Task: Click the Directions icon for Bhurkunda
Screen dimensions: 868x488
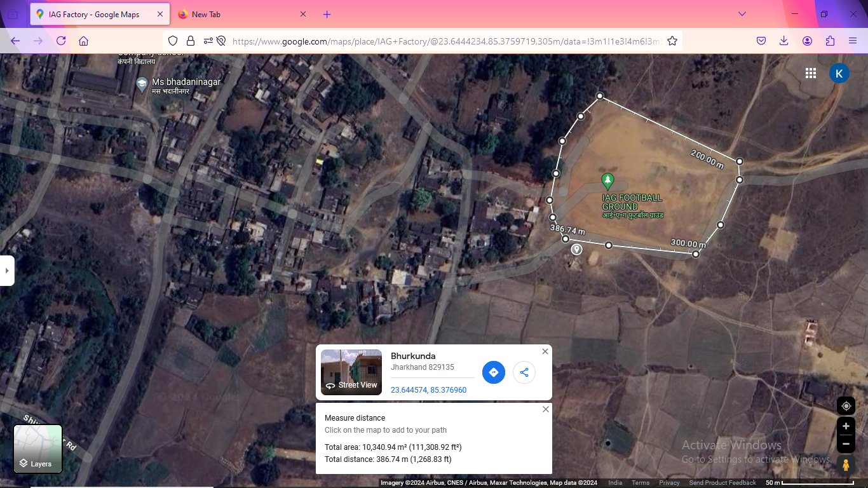Action: pos(494,372)
